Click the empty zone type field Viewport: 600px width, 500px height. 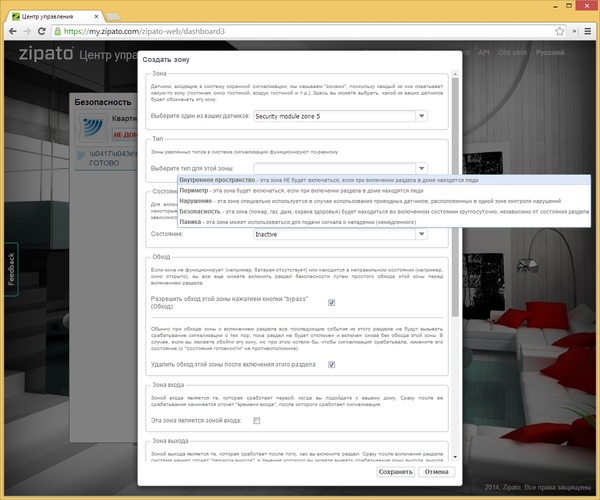(334, 168)
